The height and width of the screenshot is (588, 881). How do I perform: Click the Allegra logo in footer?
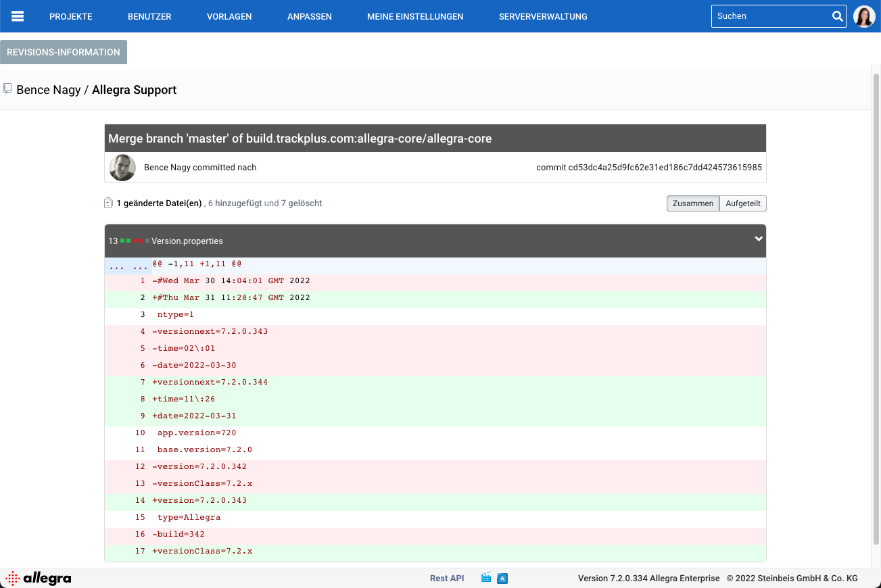point(39,578)
